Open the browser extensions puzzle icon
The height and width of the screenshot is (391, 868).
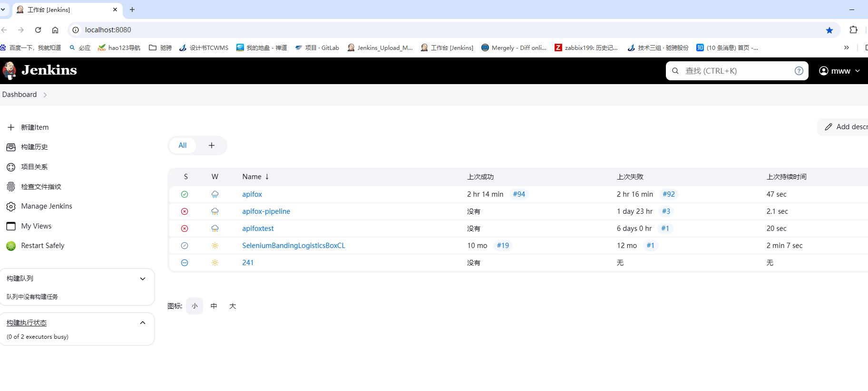854,30
